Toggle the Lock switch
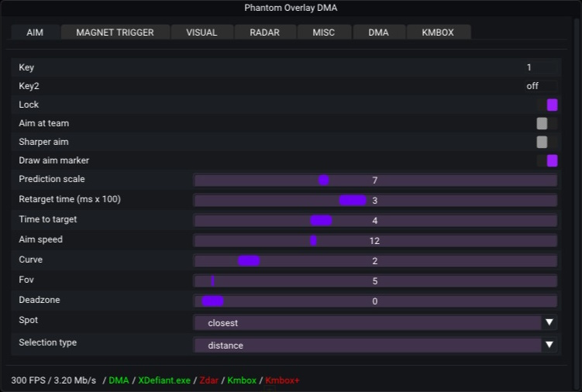This screenshot has width=582, height=392. tap(547, 105)
